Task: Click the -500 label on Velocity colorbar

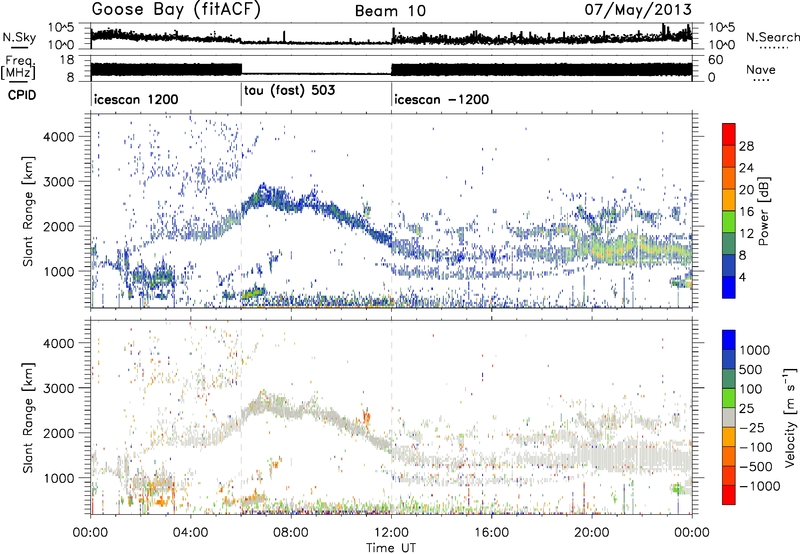Action: point(756,467)
